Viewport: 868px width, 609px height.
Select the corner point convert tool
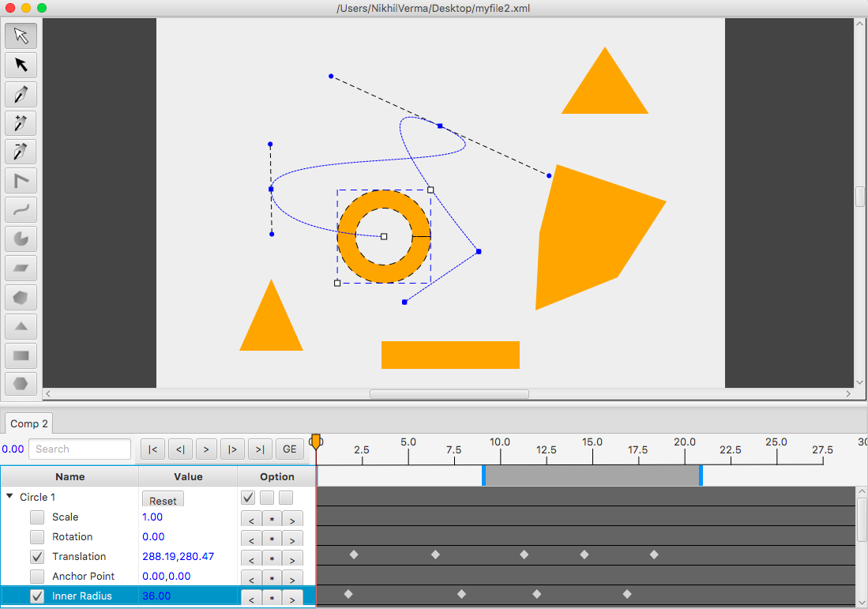pos(21,180)
